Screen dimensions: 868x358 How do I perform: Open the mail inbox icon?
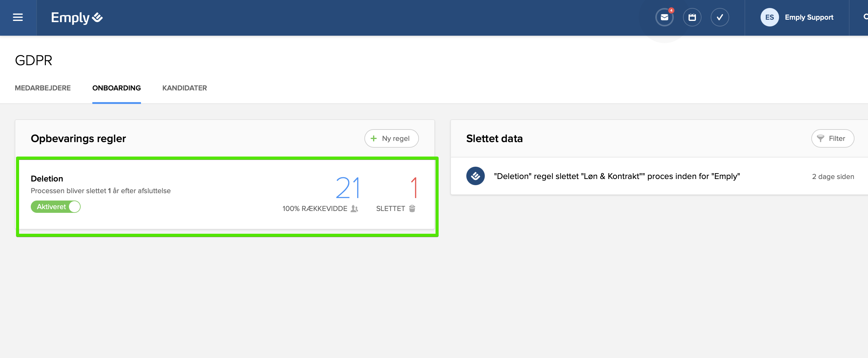[664, 18]
